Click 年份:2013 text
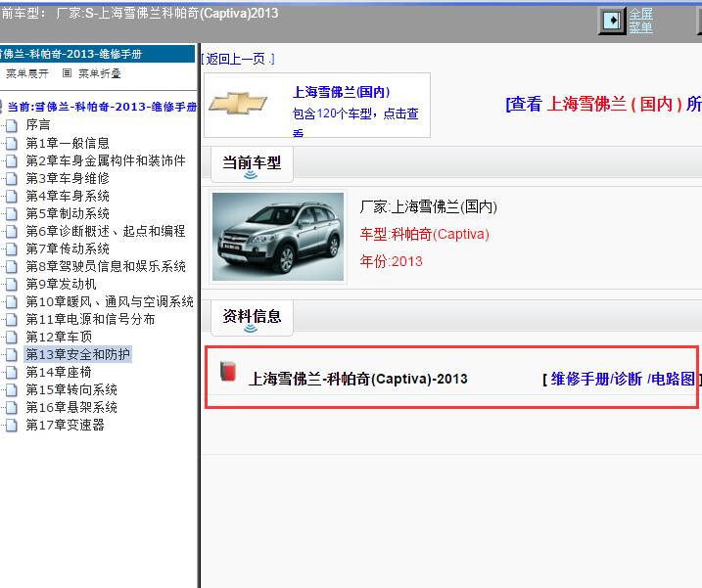 392,261
